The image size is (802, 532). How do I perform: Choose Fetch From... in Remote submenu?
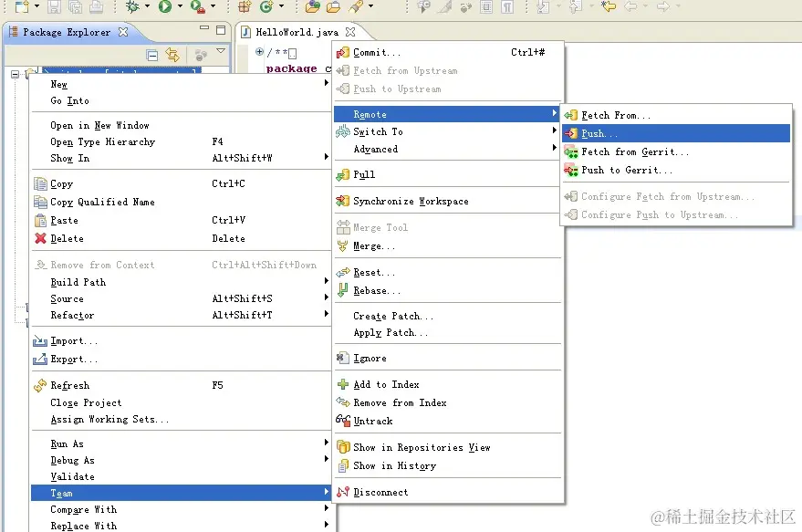click(x=676, y=116)
